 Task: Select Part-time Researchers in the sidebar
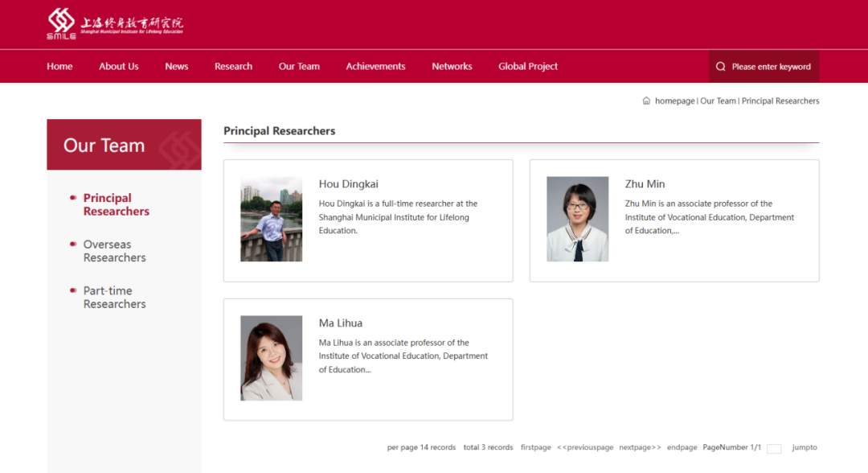(114, 298)
